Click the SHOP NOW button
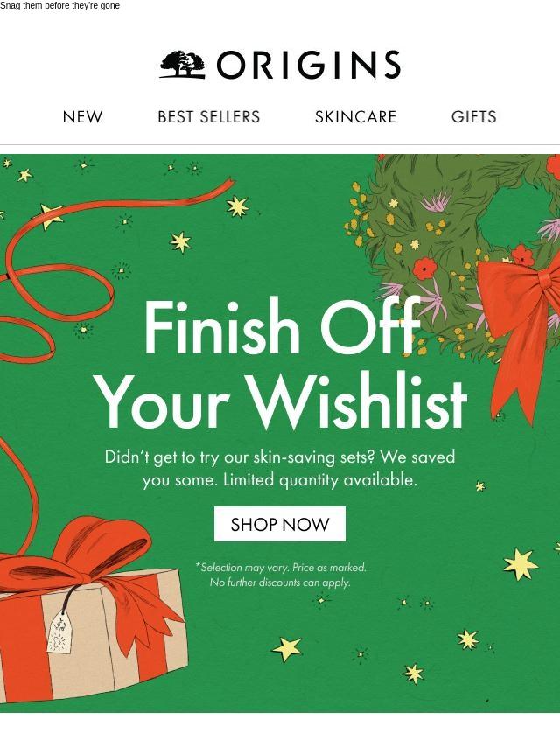The height and width of the screenshot is (747, 560). click(280, 524)
